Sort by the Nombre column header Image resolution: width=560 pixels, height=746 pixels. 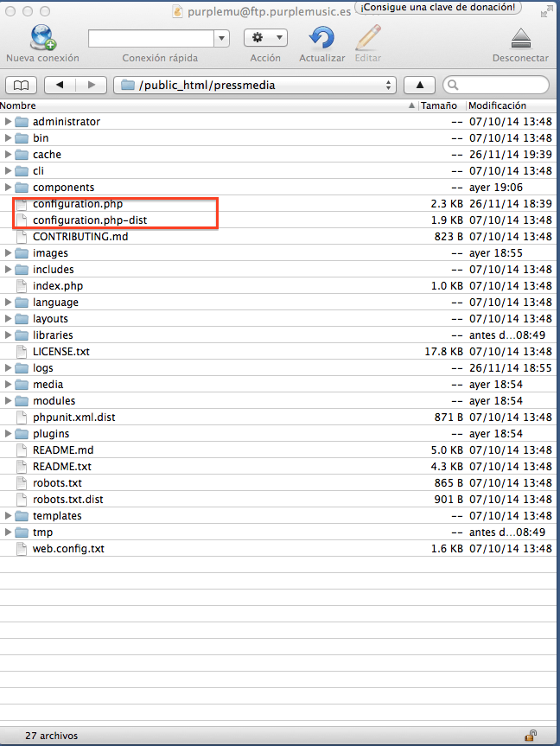point(18,105)
